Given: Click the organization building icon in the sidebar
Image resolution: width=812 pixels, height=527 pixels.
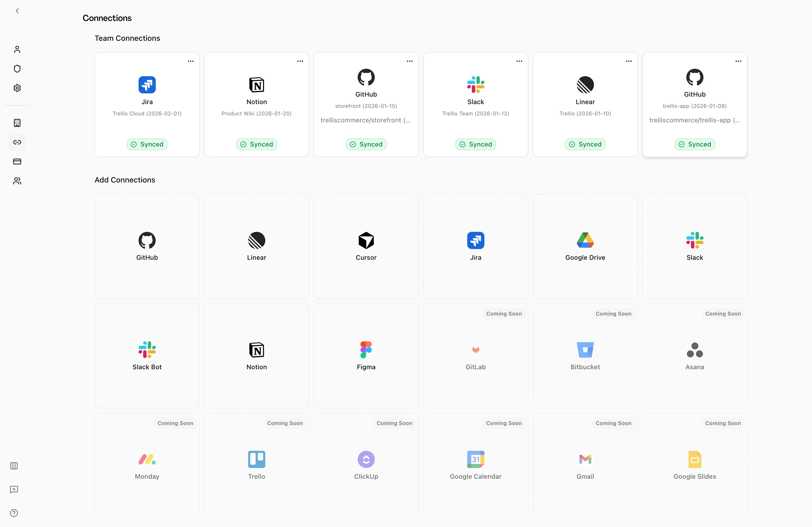Looking at the screenshot, I should click(x=17, y=123).
